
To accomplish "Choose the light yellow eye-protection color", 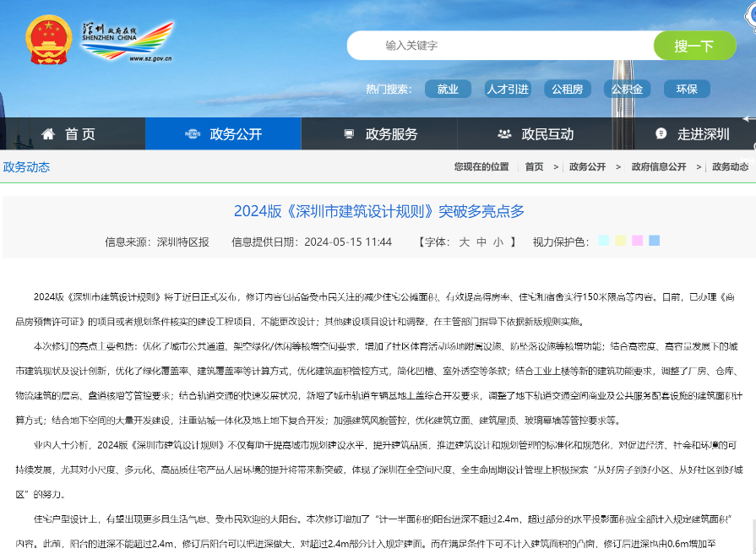I will 621,241.
